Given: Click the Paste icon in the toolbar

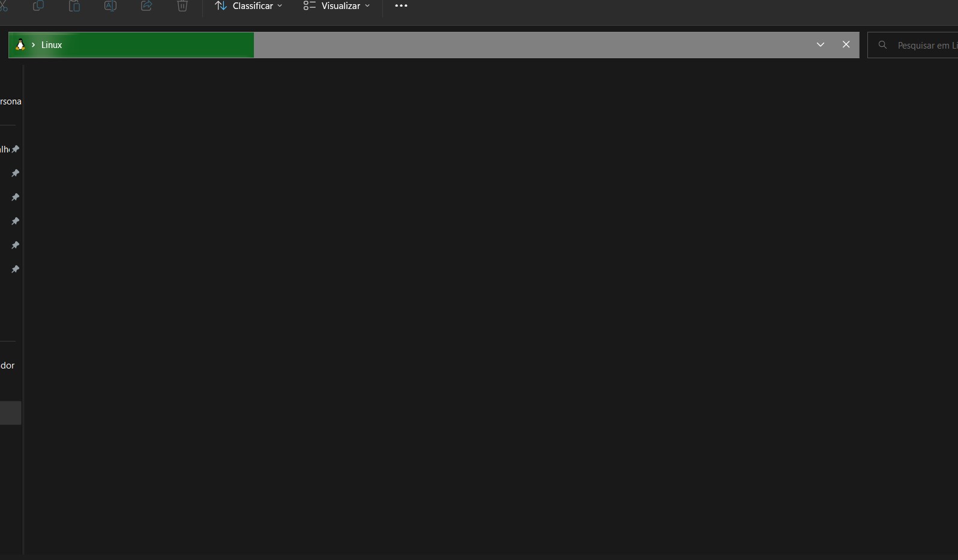Looking at the screenshot, I should click(x=74, y=6).
